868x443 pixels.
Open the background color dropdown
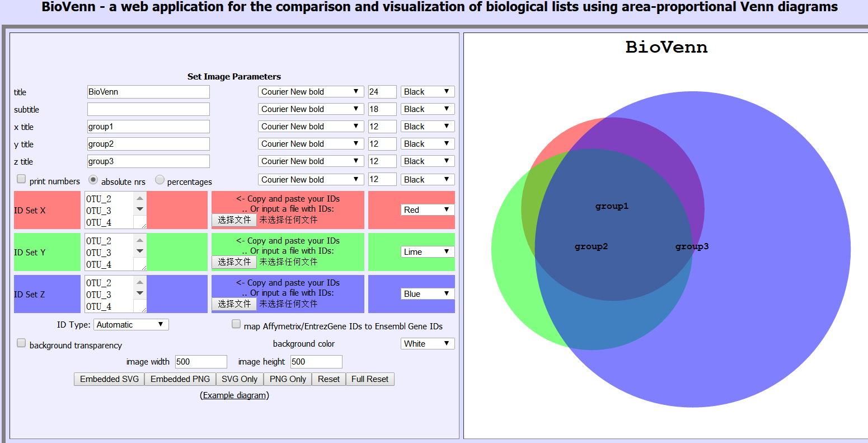click(427, 343)
